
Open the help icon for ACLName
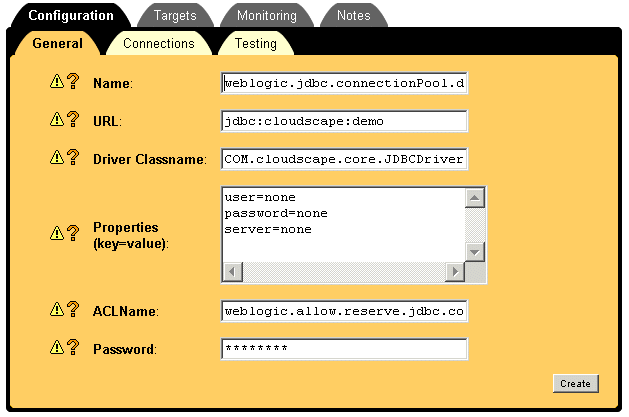(73, 309)
